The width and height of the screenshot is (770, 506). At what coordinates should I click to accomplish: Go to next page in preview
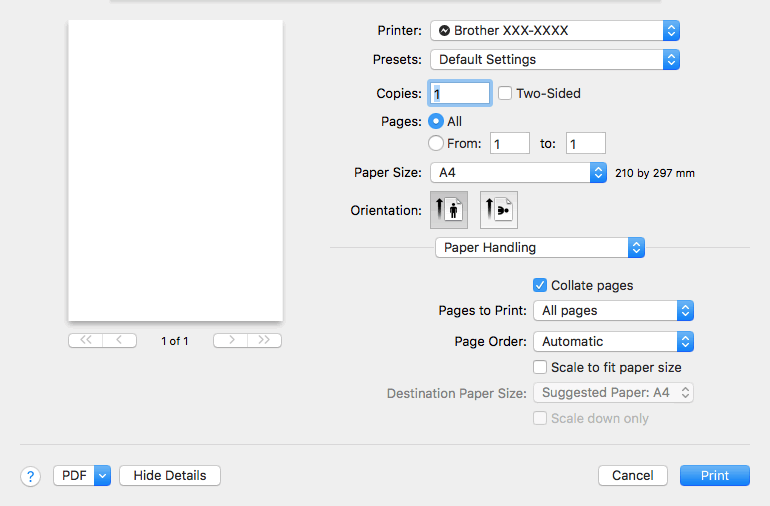pos(230,340)
